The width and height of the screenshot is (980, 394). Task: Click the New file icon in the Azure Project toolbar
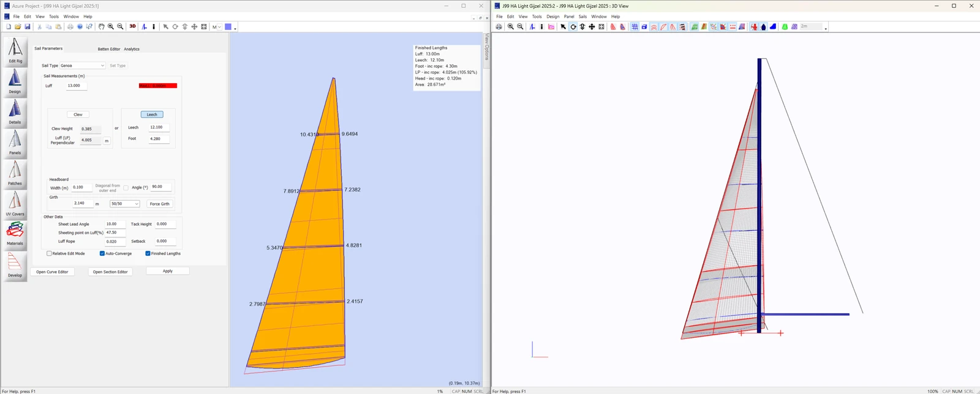click(9, 27)
